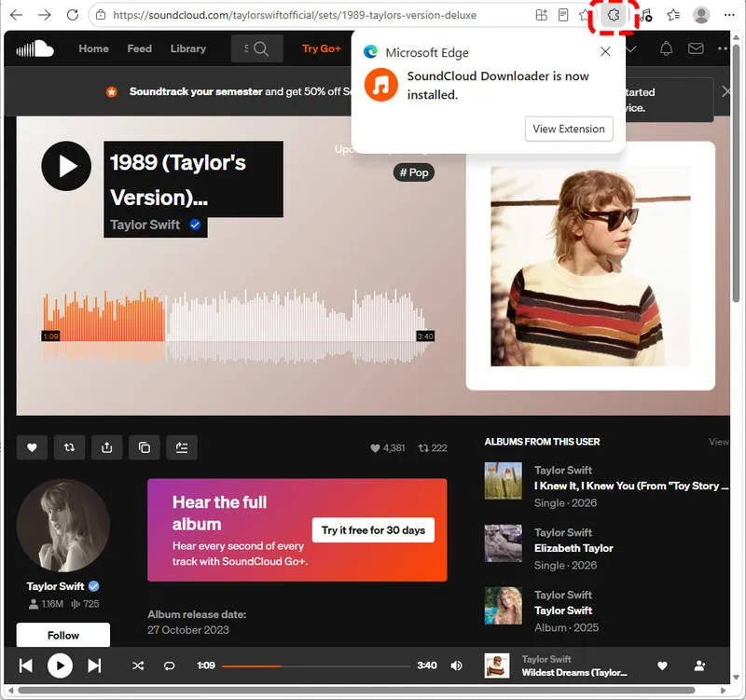The image size is (746, 700).
Task: Mute with the volume speaker icon
Action: pyautogui.click(x=456, y=666)
